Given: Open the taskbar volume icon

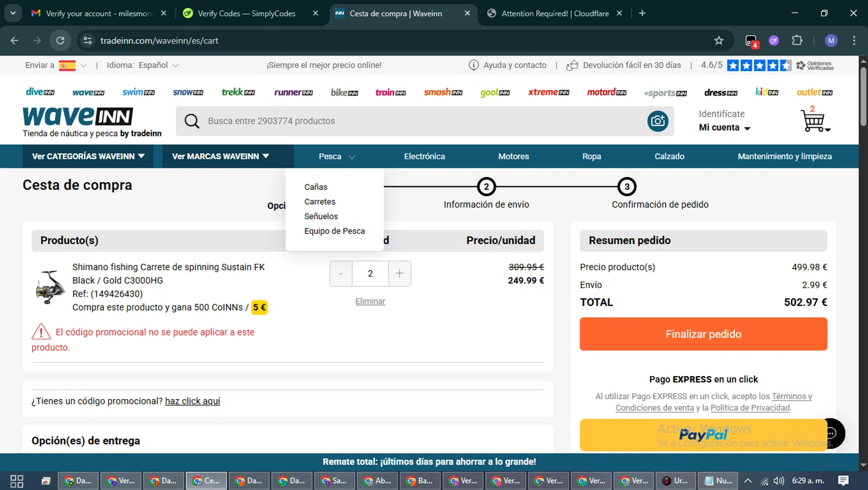Looking at the screenshot, I should [x=779, y=481].
